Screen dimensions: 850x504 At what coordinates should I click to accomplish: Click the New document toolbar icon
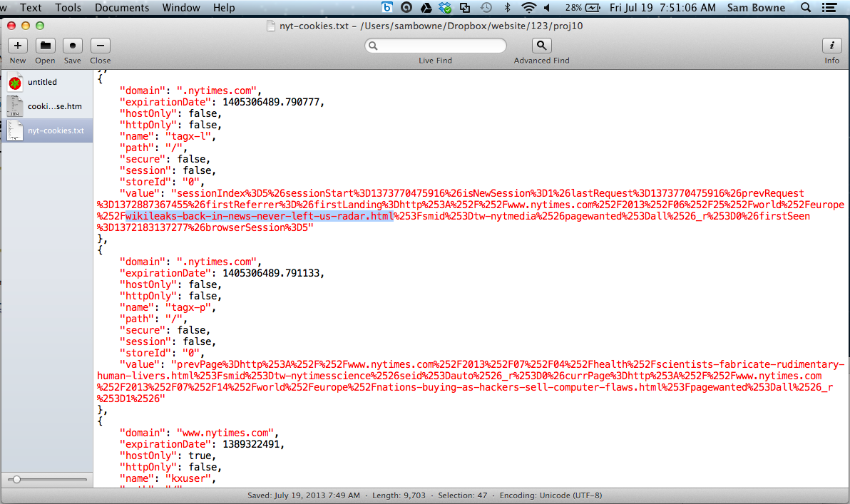click(17, 46)
